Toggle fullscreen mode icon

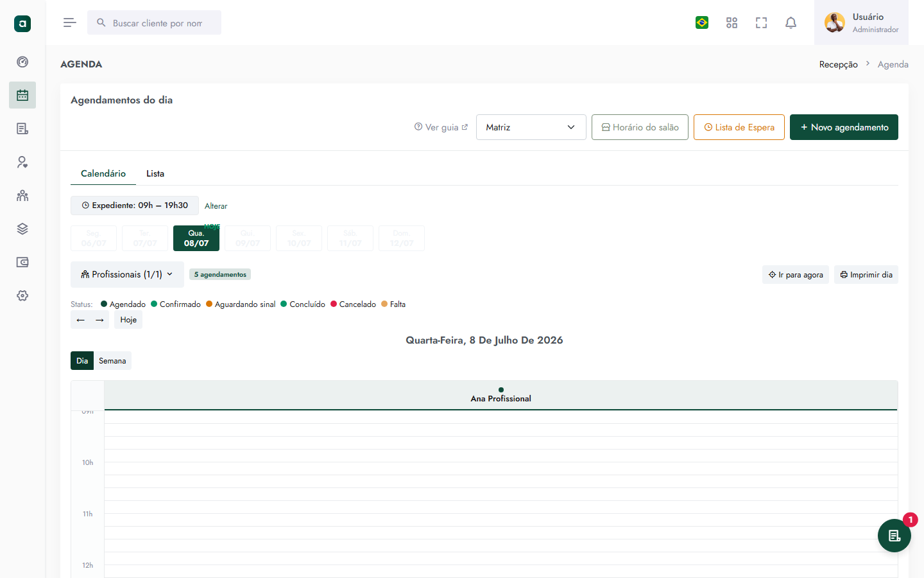[x=761, y=22]
